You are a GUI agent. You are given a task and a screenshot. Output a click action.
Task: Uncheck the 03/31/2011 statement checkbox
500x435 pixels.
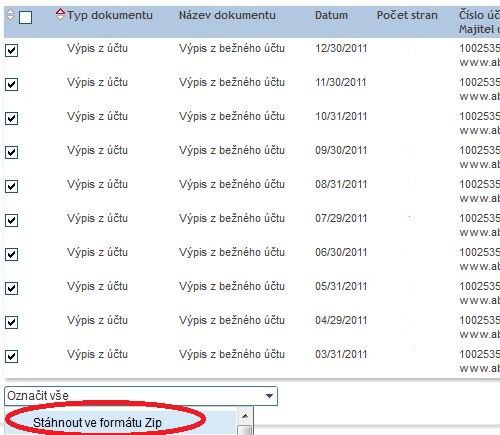click(11, 356)
